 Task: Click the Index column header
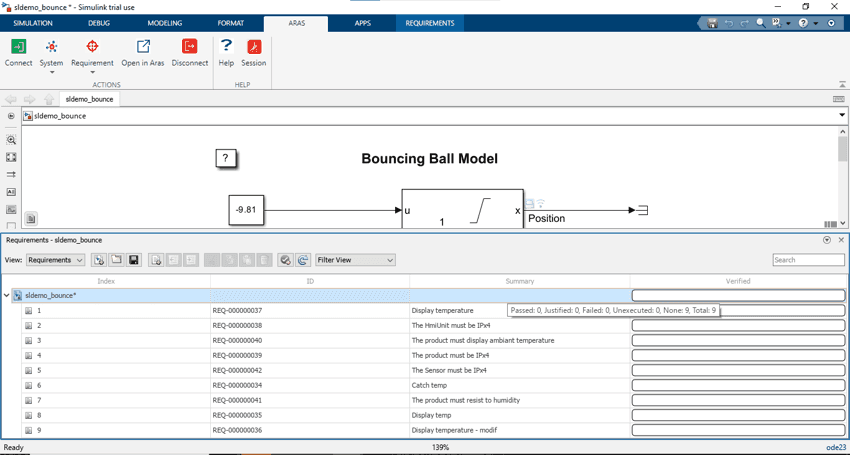[106, 281]
